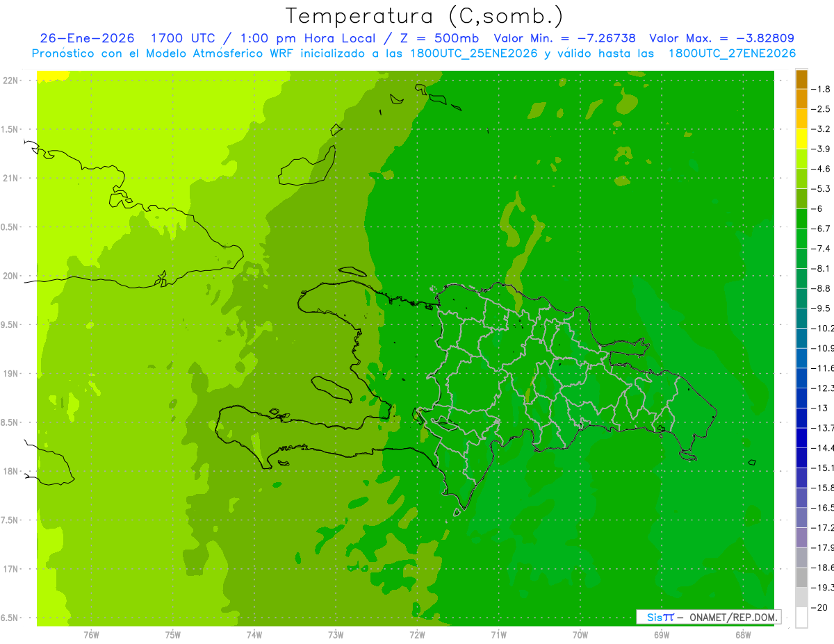Screen dimensions: 834x644
Task: Click the '-5.3' colorbar label
Action: point(821,189)
